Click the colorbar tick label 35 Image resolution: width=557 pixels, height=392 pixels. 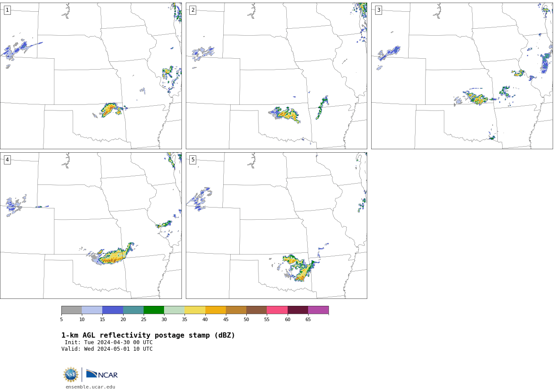[x=185, y=319]
